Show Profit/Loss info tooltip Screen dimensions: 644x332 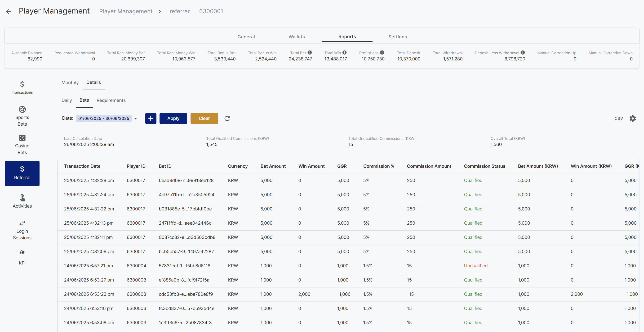pos(382,53)
